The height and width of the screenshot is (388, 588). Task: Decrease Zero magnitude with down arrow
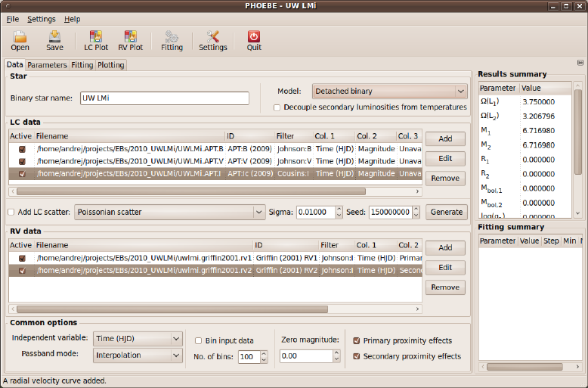pyautogui.click(x=337, y=359)
